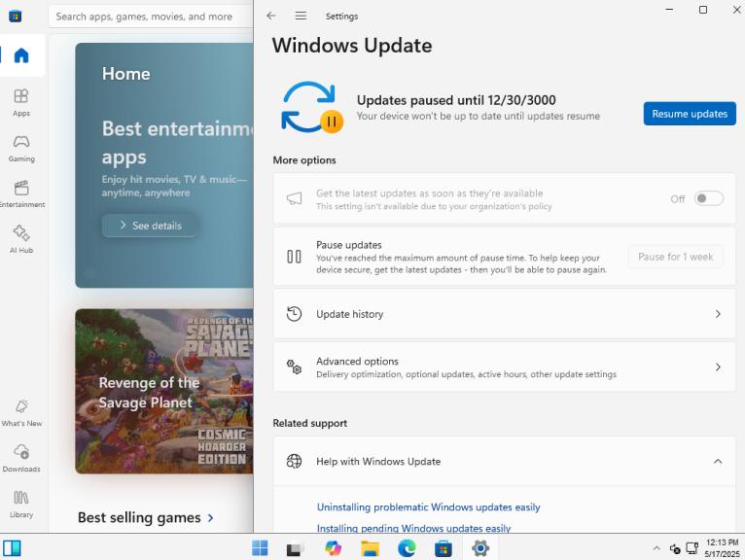Open Uninstalling problematic Windows updates easily link
745x560 pixels.
(x=428, y=507)
